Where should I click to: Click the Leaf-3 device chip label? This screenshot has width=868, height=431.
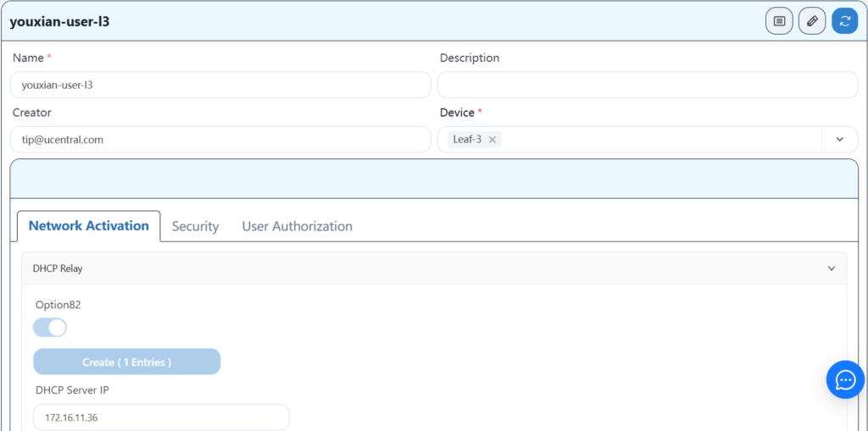point(467,140)
